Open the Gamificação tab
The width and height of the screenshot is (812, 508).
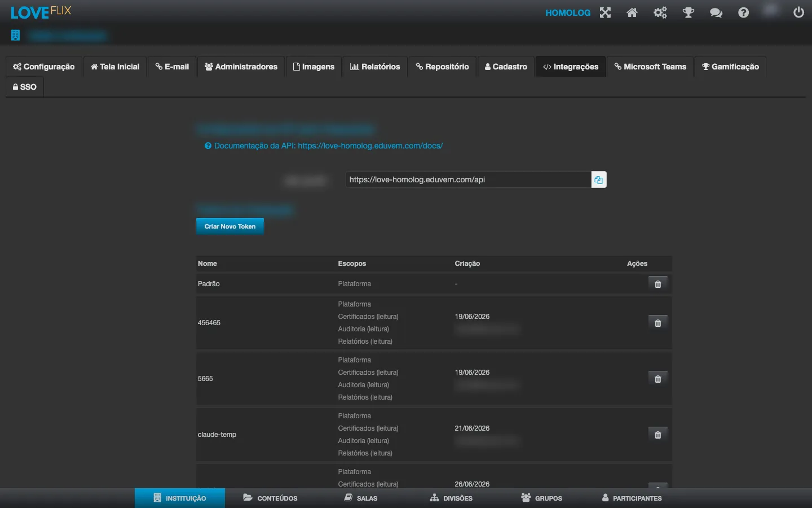pos(730,67)
